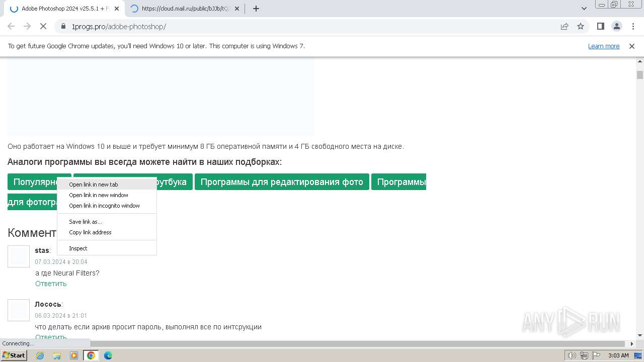
Task: Open Learn more update link
Action: [x=604, y=46]
